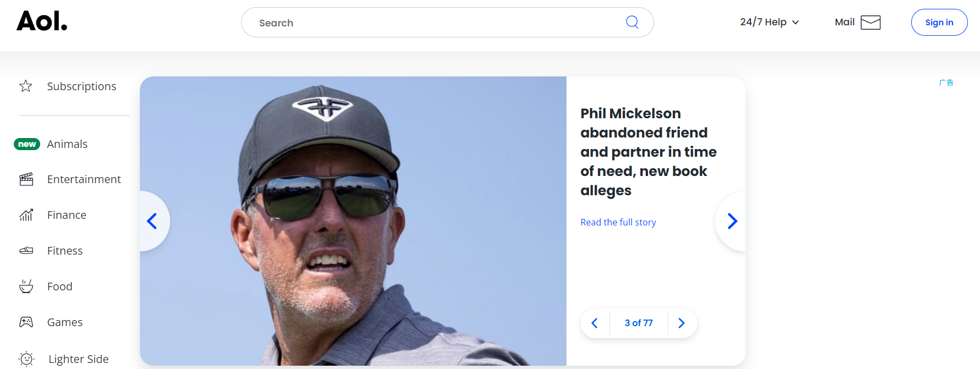
Task: Go to the next carousel slide with large right arrow
Action: (732, 221)
